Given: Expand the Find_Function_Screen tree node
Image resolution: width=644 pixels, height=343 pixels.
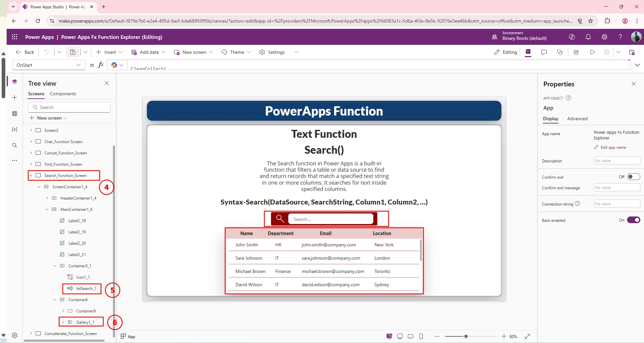Looking at the screenshot, I should tap(31, 164).
